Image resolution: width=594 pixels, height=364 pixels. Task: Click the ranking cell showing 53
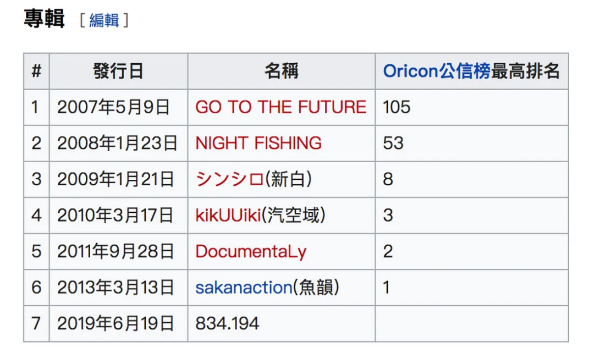tap(393, 143)
